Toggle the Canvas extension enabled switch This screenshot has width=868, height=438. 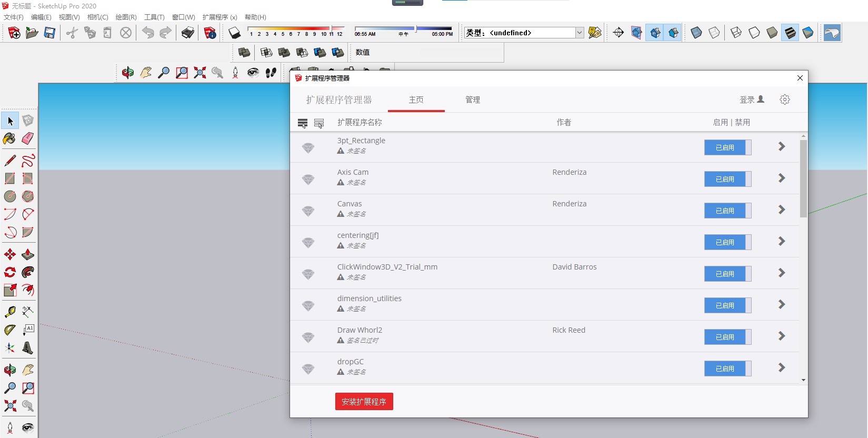point(727,211)
